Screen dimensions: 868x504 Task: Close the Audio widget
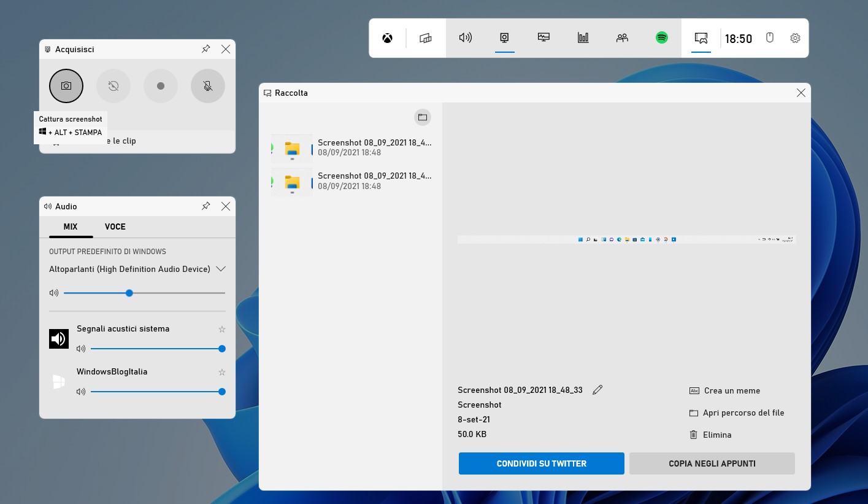(x=226, y=206)
